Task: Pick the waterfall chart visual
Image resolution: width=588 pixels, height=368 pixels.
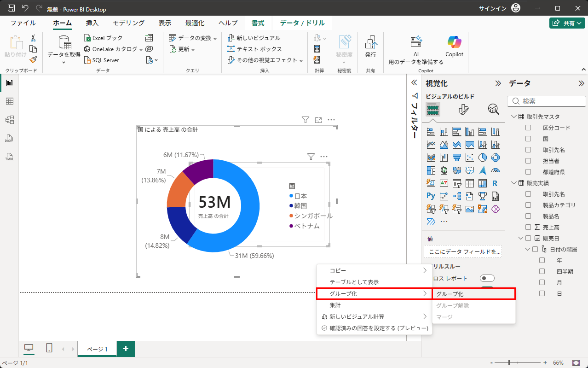Action: pos(444,158)
